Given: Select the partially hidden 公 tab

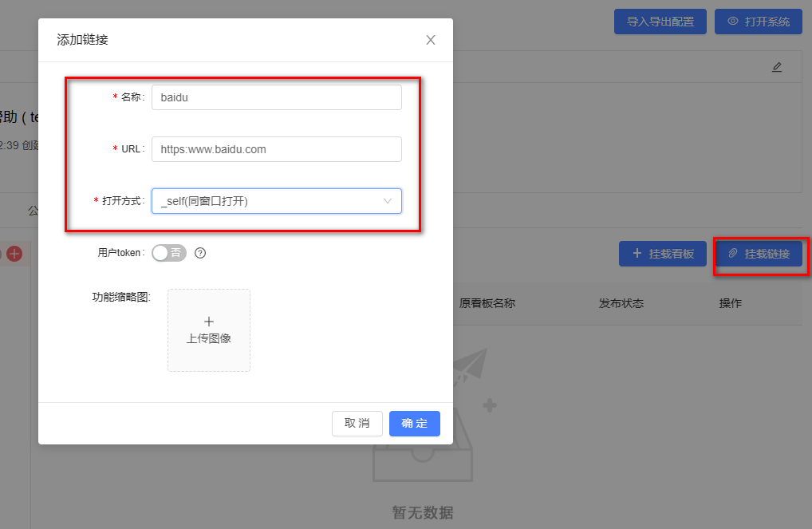Looking at the screenshot, I should point(34,211).
